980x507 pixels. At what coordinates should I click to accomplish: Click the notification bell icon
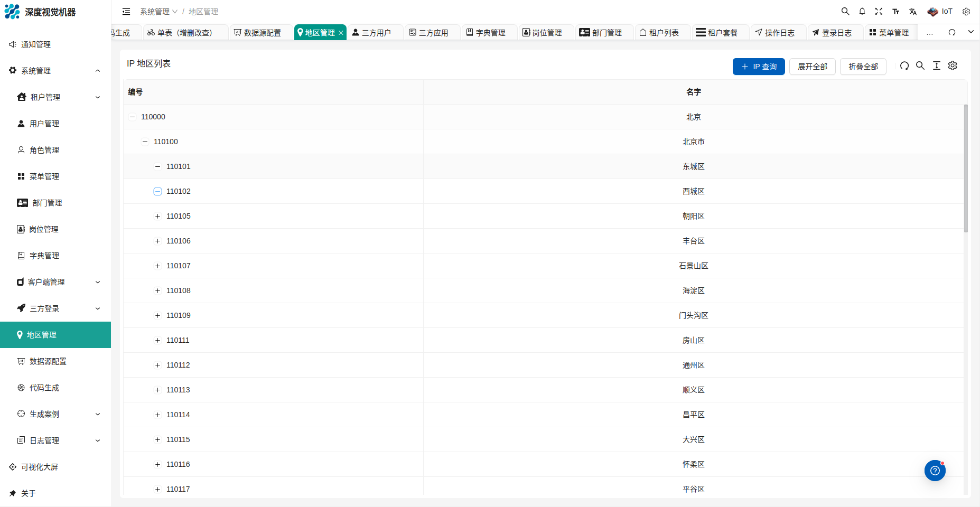click(x=862, y=12)
